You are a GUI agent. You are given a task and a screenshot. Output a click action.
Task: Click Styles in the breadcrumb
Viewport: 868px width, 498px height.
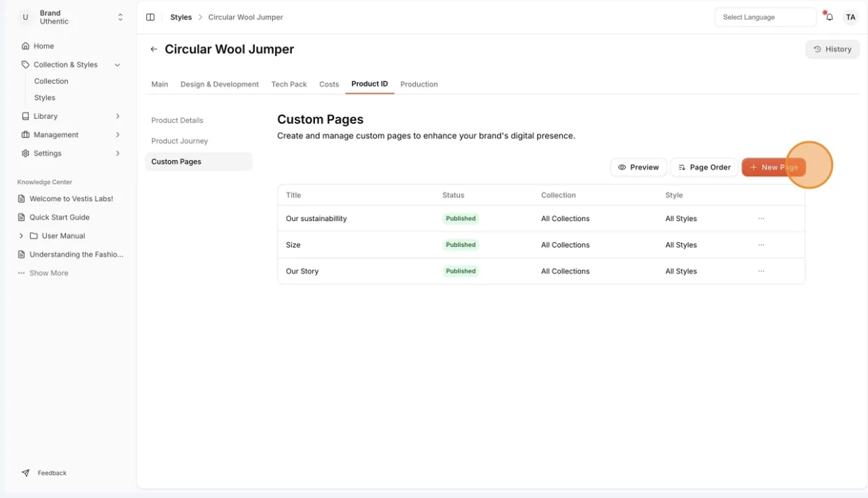pos(181,17)
